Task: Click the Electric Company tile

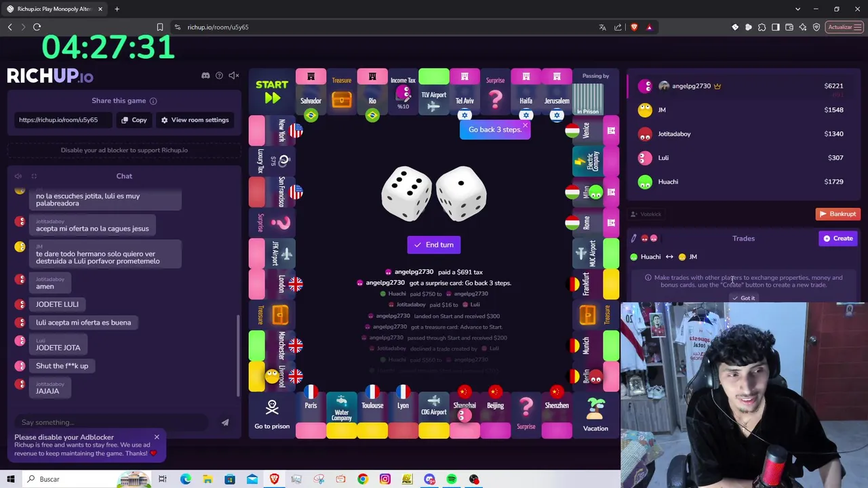Action: [595, 161]
